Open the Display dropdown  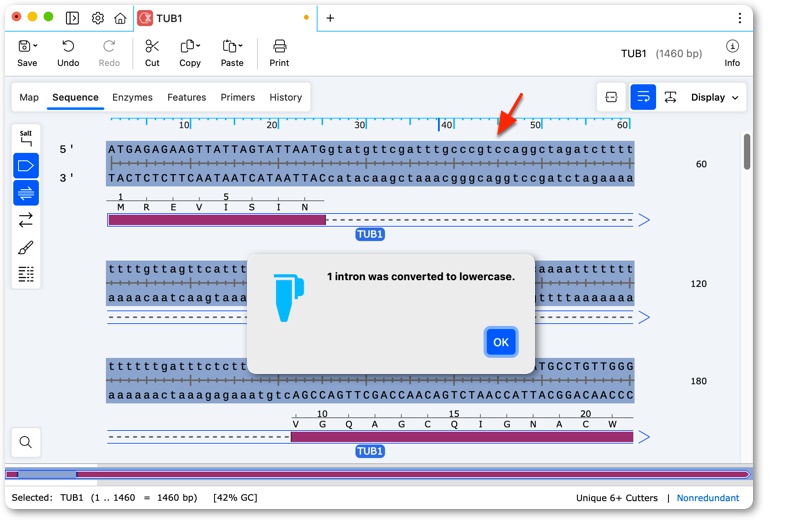714,97
